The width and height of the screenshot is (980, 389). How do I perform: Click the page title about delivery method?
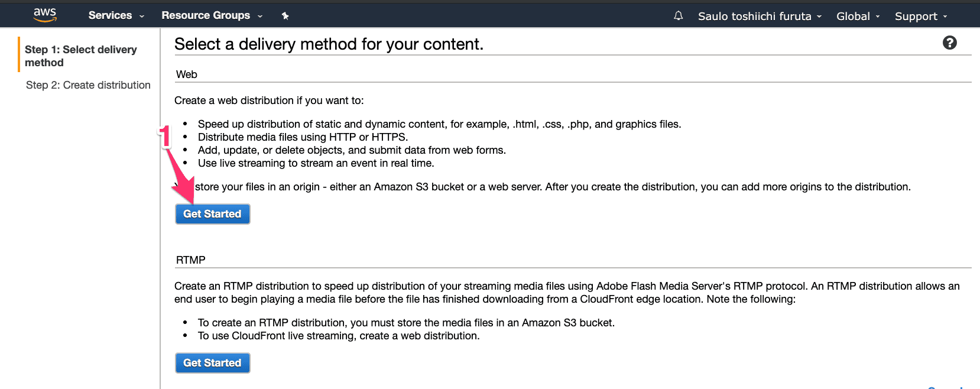(x=329, y=44)
